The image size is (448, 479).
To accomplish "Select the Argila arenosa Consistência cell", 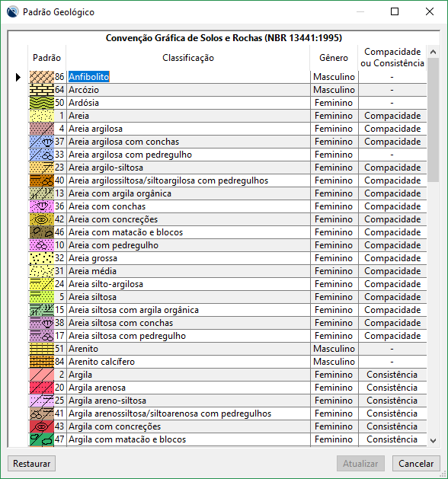I will click(392, 388).
